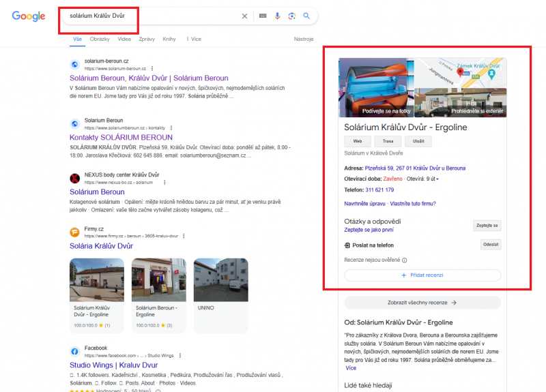Clear the search query with the X icon

pos(244,16)
